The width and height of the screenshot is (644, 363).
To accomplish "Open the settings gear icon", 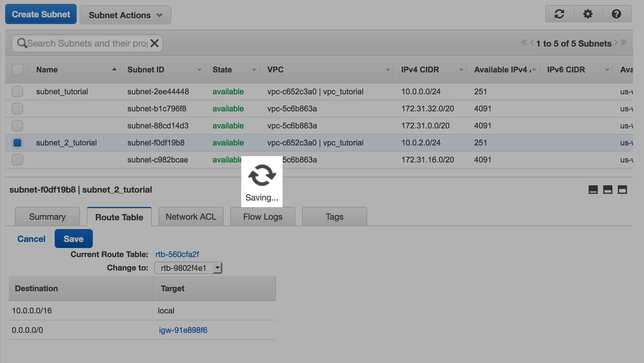I will (588, 14).
